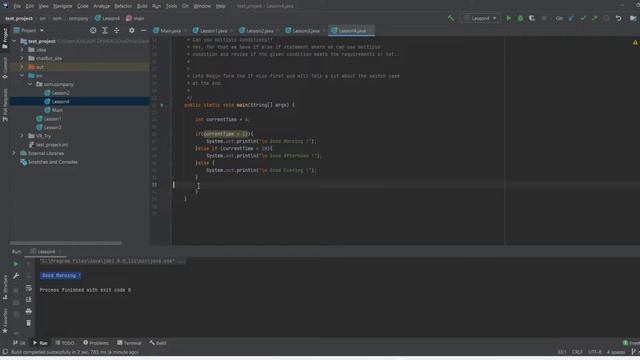
Task: Print the console output with the printer icon
Action: pyautogui.click(x=29, y=311)
